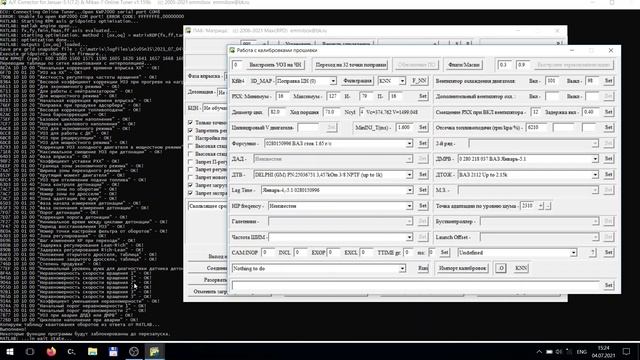The width and height of the screenshot is (640, 360).
Task: Open the KNN filter method dropdown
Action: (402, 81)
